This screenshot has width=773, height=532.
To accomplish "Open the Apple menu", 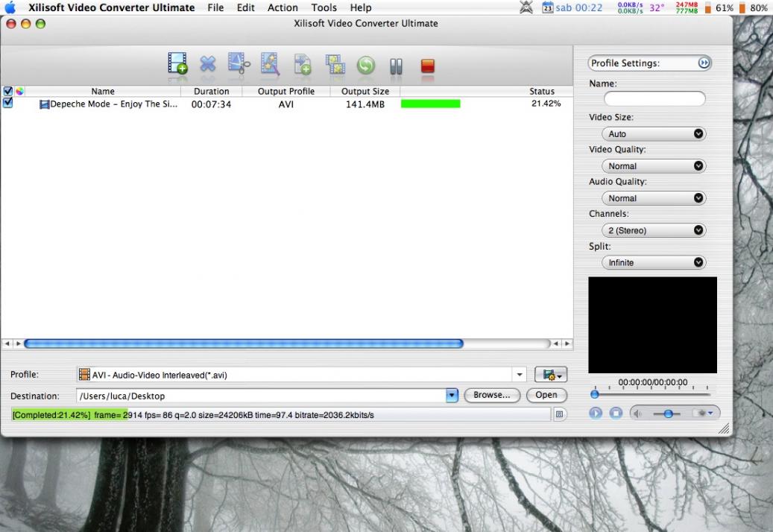I will [x=10, y=7].
